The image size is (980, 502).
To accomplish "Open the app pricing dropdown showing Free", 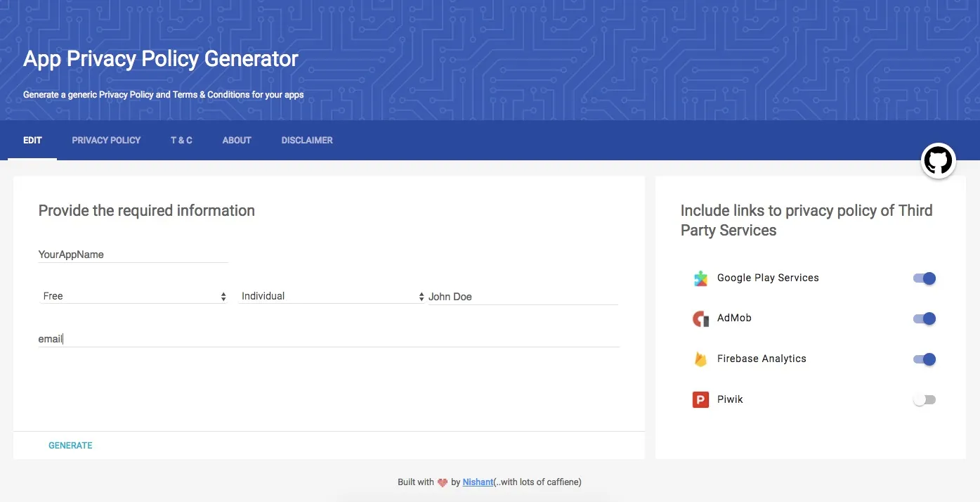I will click(133, 296).
